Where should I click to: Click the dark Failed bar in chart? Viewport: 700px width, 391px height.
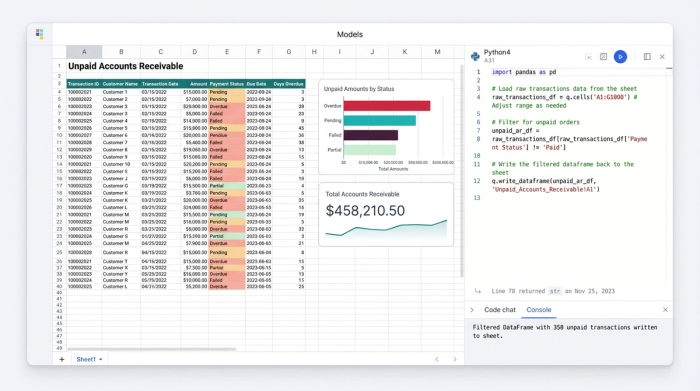click(371, 135)
